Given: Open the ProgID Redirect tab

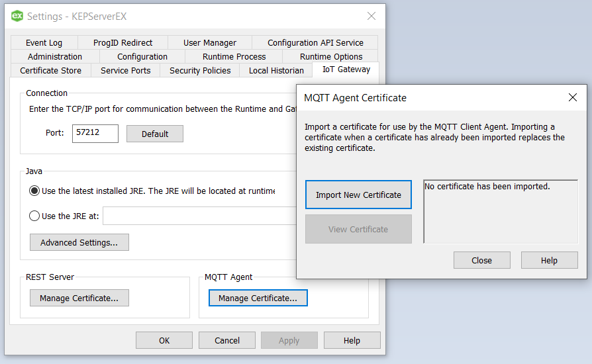Looking at the screenshot, I should pos(123,42).
